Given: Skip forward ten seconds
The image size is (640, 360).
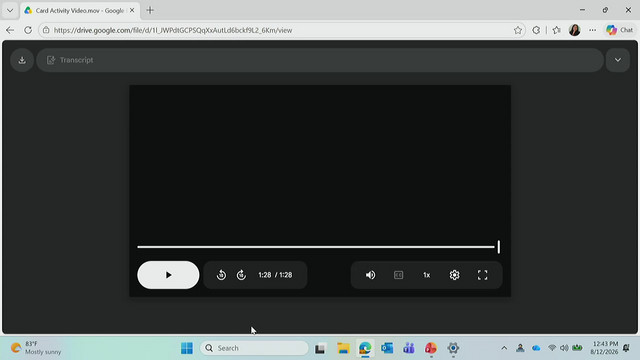Looking at the screenshot, I should (241, 275).
